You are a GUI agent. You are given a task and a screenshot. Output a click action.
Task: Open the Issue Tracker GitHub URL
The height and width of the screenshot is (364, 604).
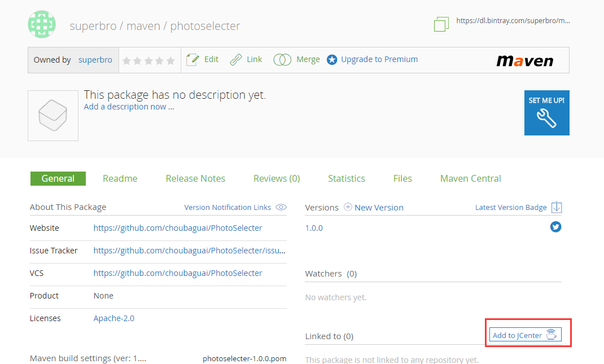tap(189, 251)
